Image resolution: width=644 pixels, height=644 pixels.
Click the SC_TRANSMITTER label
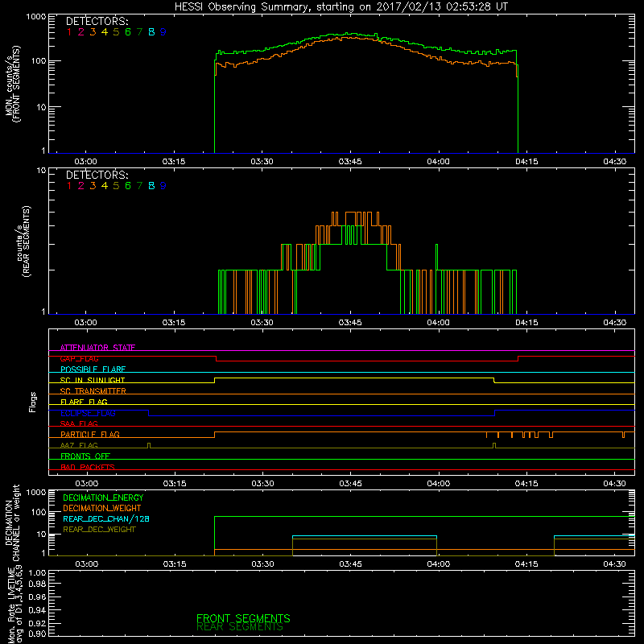pos(93,391)
